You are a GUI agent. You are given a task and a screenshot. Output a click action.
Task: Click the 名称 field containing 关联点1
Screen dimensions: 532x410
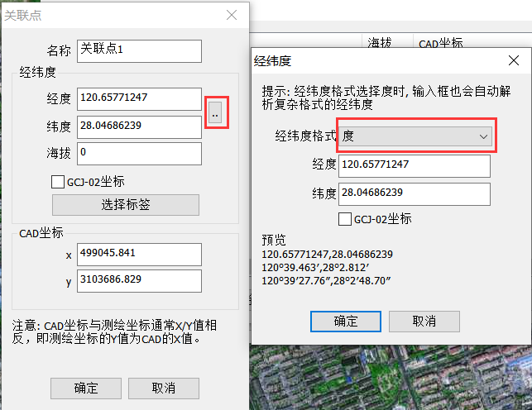140,51
